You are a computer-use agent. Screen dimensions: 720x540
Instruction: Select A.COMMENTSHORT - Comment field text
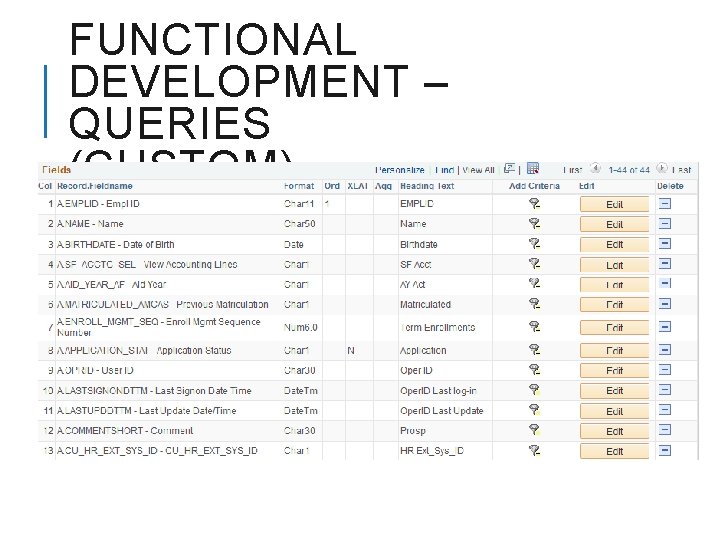point(125,431)
